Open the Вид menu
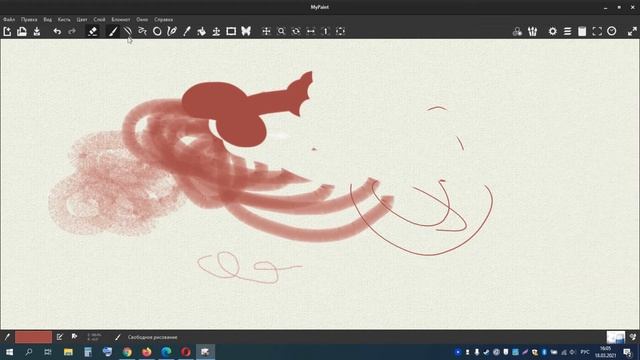The image size is (640, 360). 47,19
